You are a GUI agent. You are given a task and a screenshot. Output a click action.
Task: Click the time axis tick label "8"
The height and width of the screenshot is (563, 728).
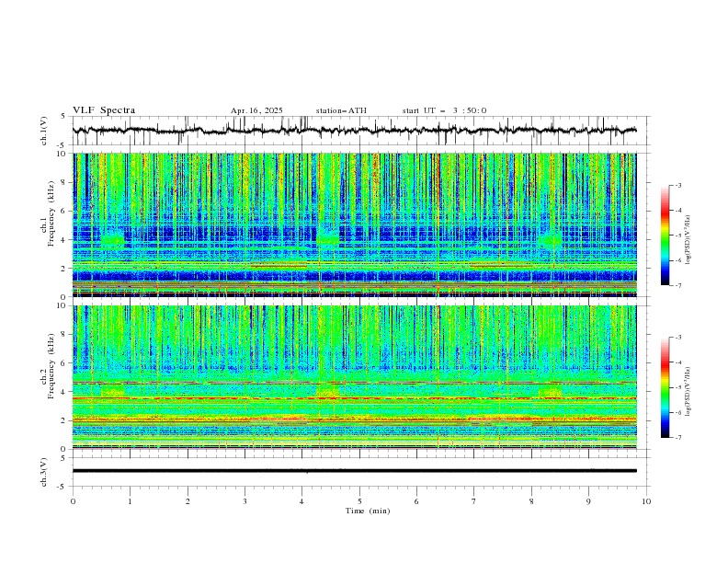(x=531, y=501)
